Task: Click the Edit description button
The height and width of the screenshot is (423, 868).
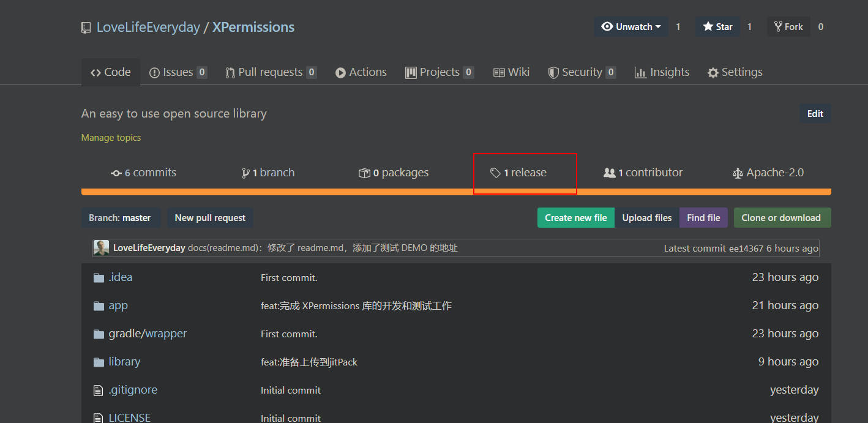Action: tap(815, 114)
